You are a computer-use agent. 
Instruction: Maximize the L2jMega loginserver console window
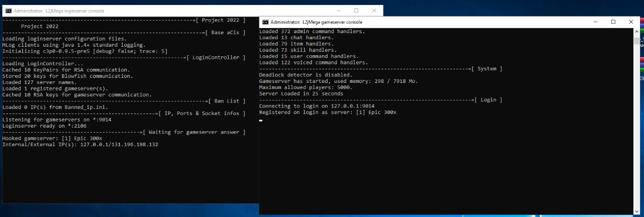[356, 11]
